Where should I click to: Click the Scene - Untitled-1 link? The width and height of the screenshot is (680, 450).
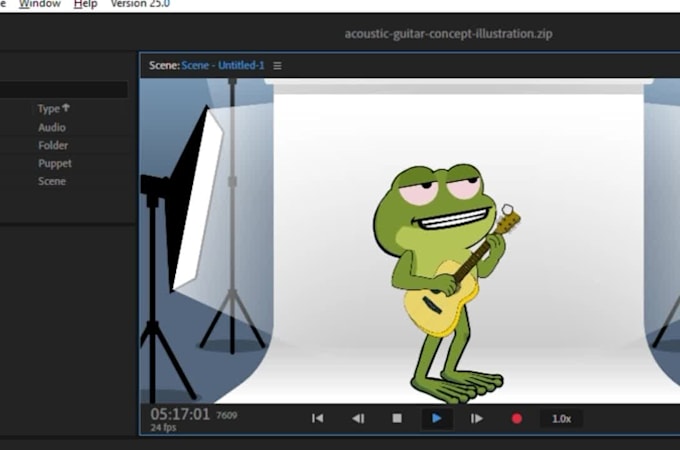(x=222, y=65)
